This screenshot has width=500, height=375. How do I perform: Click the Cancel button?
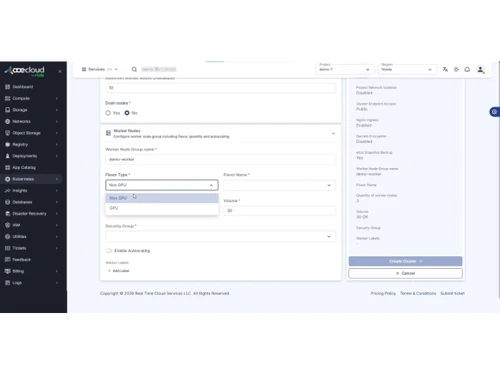tap(405, 273)
